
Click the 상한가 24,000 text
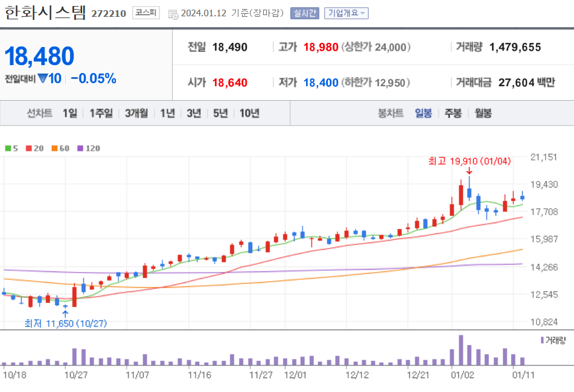[x=375, y=47]
